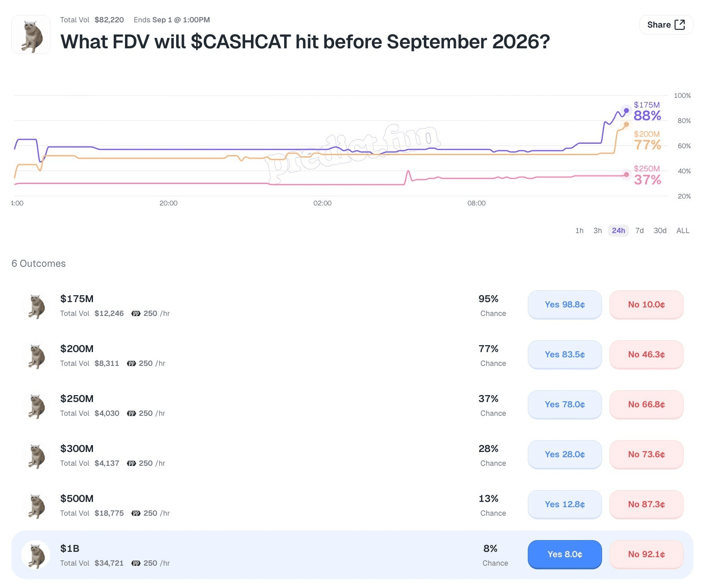The height and width of the screenshot is (588, 704).
Task: Click the pink $250M chart endpoint marker
Action: click(x=626, y=175)
